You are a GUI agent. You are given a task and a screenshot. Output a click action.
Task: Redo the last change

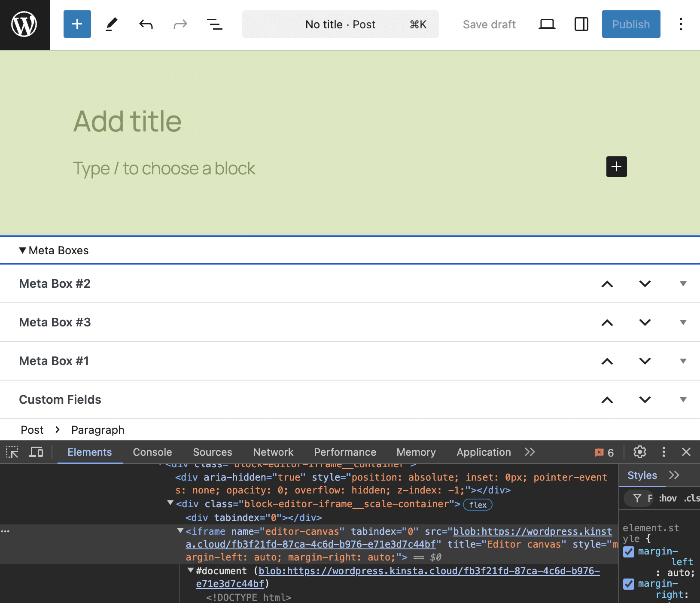point(180,24)
